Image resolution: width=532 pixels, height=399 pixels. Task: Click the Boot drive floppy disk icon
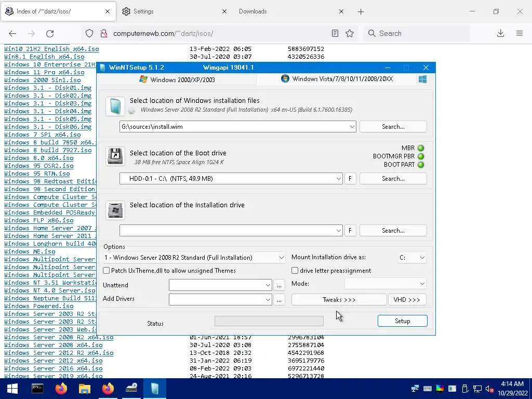click(x=115, y=156)
